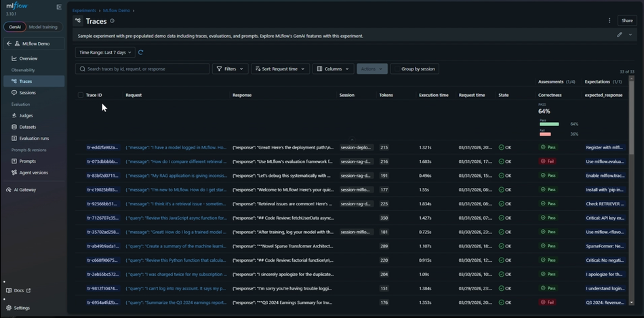The width and height of the screenshot is (644, 318).
Task: Collapse the assessment summary row
Action: 352,140
